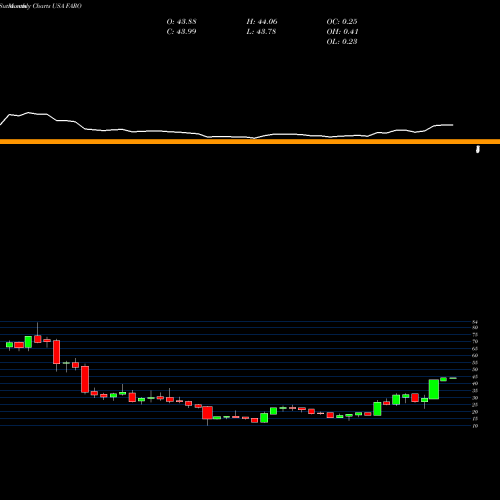Click the 40 price axis label
500x500 pixels.
coord(475,384)
